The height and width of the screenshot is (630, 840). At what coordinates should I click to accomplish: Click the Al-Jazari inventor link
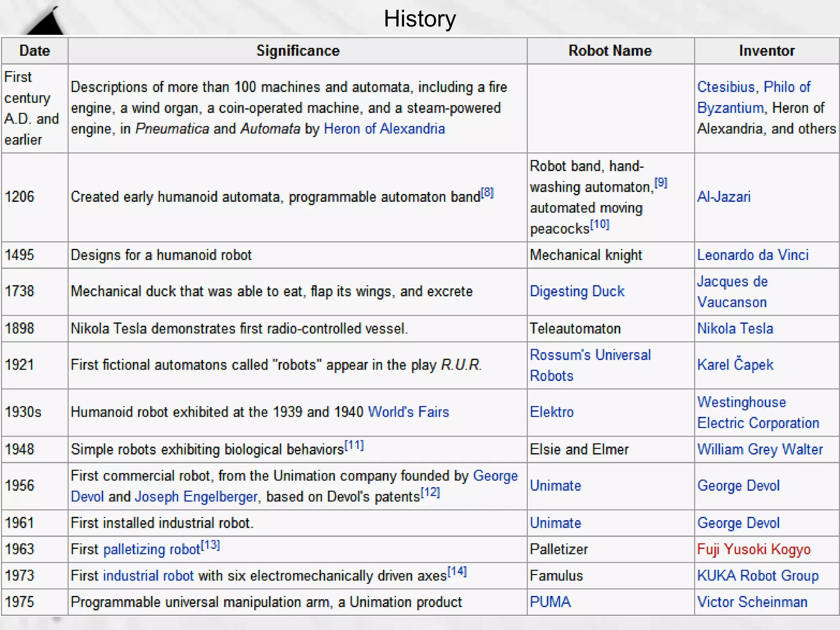click(724, 197)
